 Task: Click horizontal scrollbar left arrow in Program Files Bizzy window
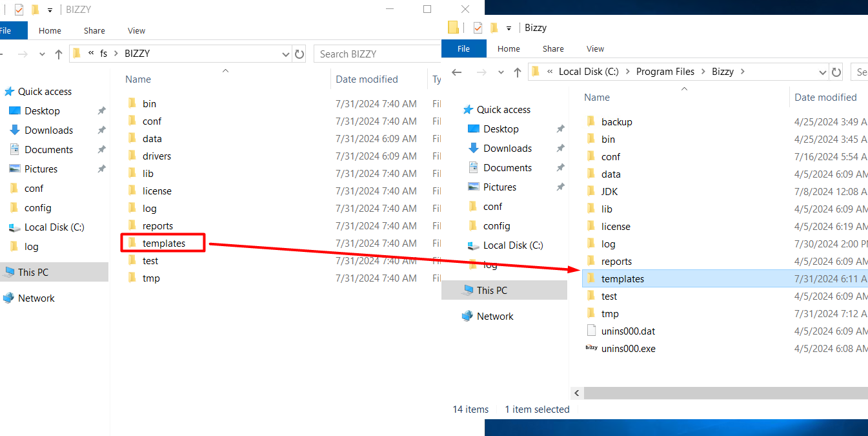(578, 393)
